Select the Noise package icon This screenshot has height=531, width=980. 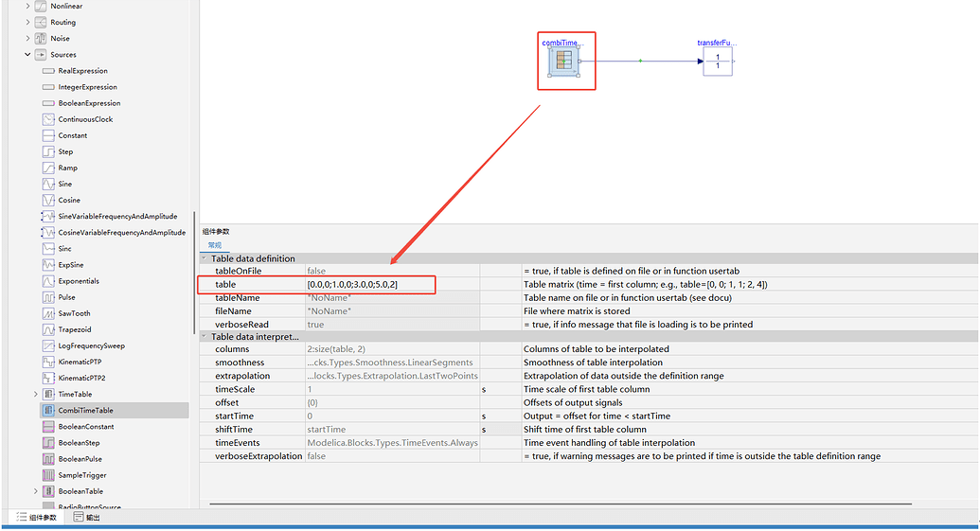(41, 39)
